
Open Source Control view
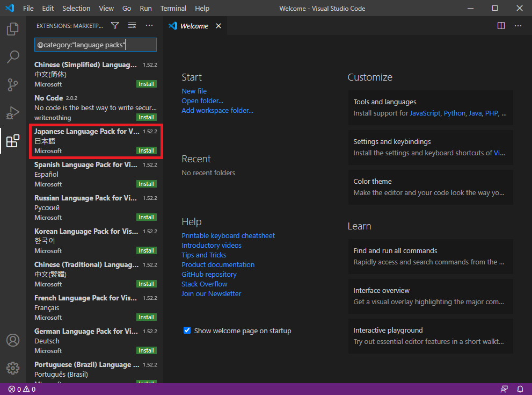pyautogui.click(x=12, y=84)
